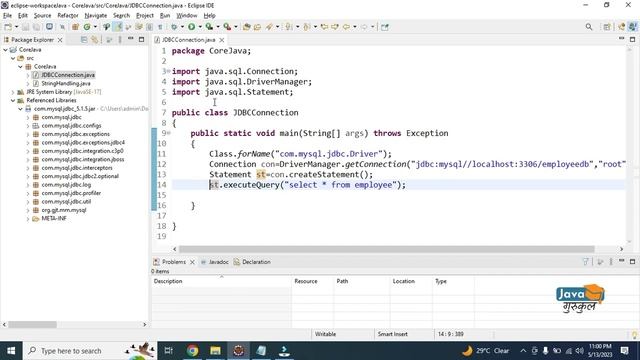Open the Navigate menu

coord(96,16)
